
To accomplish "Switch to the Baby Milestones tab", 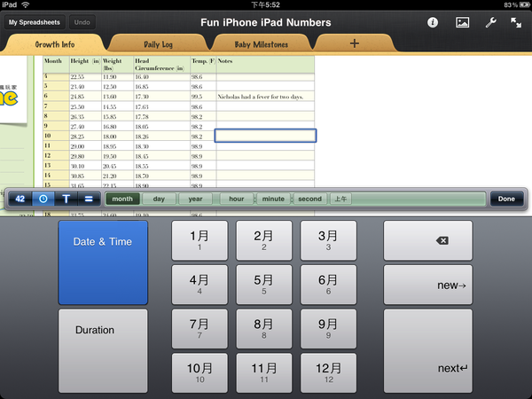I will click(x=262, y=44).
